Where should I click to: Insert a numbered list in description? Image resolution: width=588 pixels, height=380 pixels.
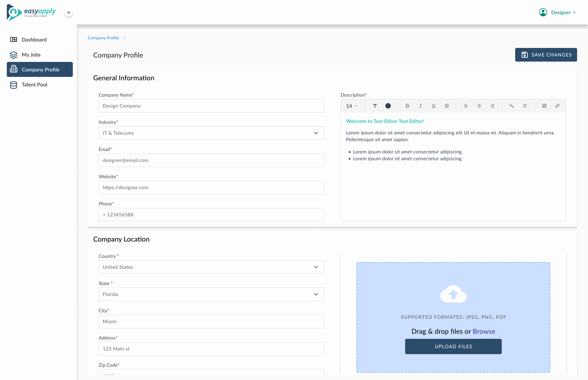511,106
